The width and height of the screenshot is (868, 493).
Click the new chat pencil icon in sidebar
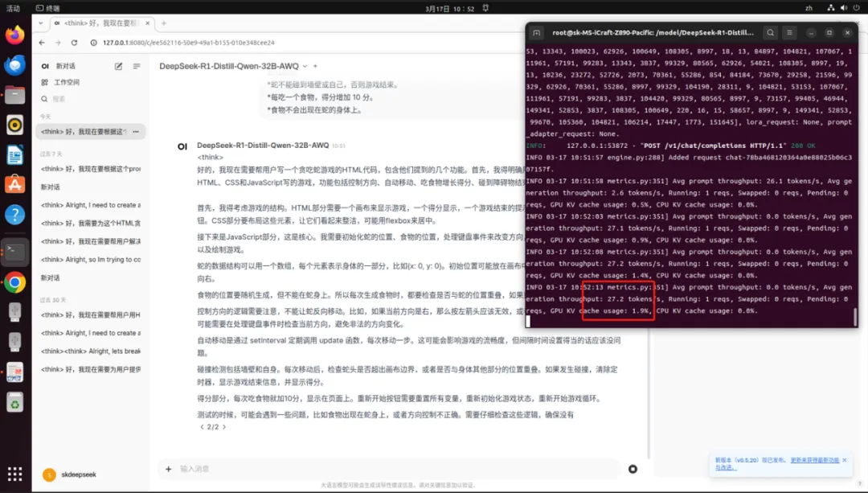119,66
